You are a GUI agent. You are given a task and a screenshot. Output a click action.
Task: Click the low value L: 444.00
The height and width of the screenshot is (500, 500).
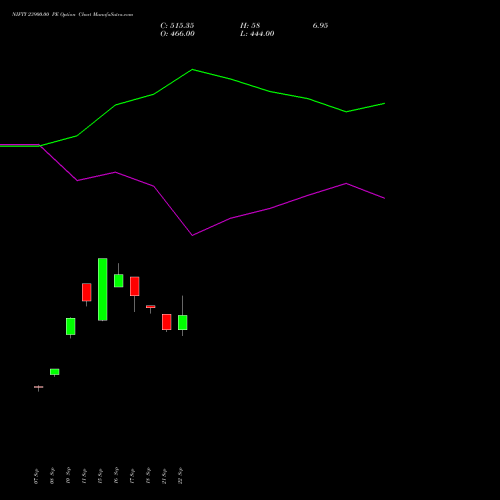click(257, 34)
